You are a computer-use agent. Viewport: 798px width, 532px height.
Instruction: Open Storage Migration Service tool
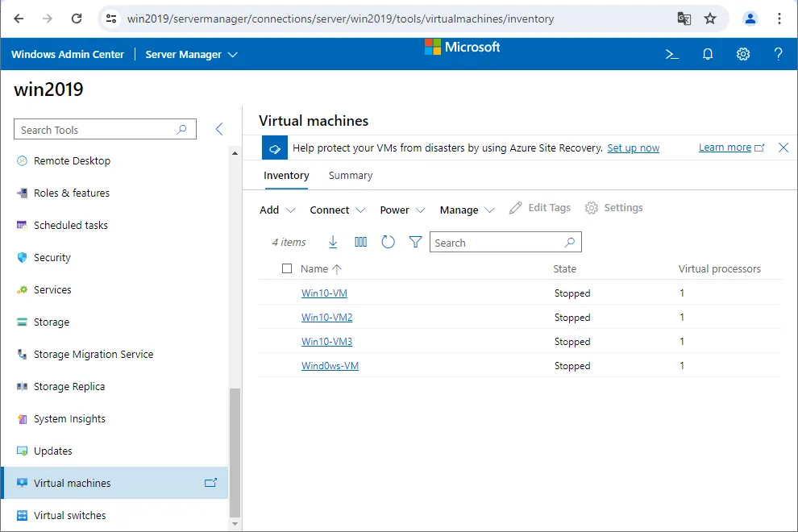tap(115, 355)
